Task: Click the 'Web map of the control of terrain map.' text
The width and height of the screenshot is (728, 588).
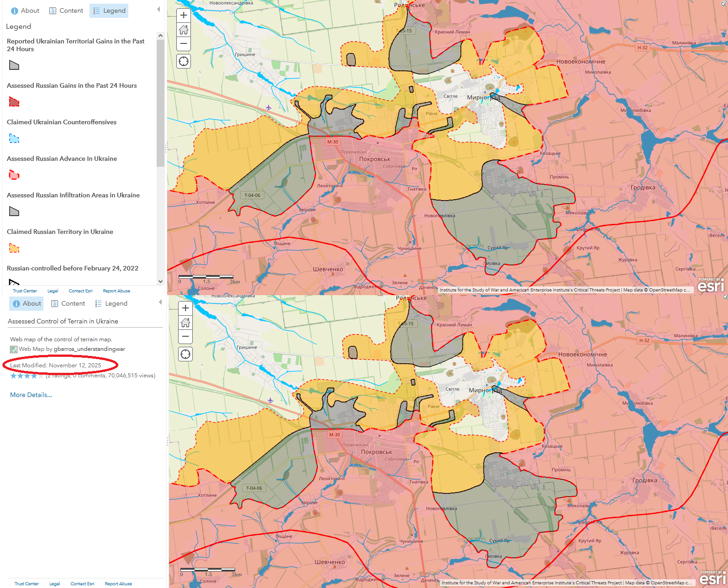Action: pyautogui.click(x=61, y=339)
